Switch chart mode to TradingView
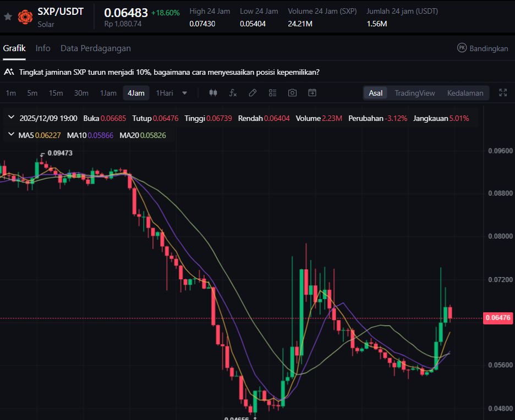The image size is (515, 420). [414, 93]
